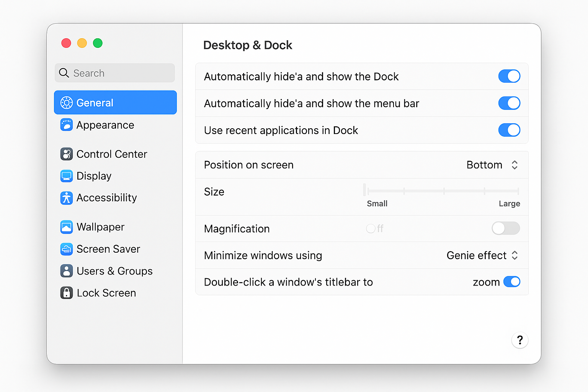Click the 'zoom' label beside the titlebar switch
Image resolution: width=588 pixels, height=392 pixels.
coord(486,283)
